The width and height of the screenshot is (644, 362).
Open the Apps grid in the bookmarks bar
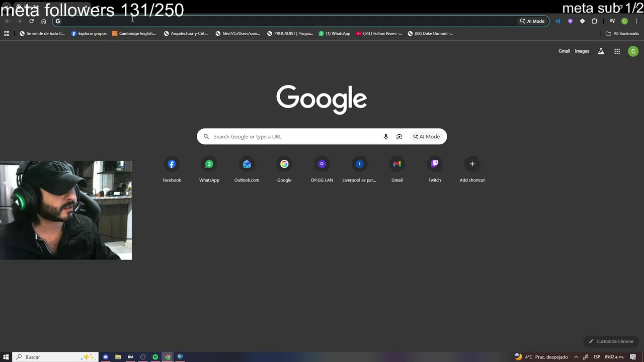[7, 34]
